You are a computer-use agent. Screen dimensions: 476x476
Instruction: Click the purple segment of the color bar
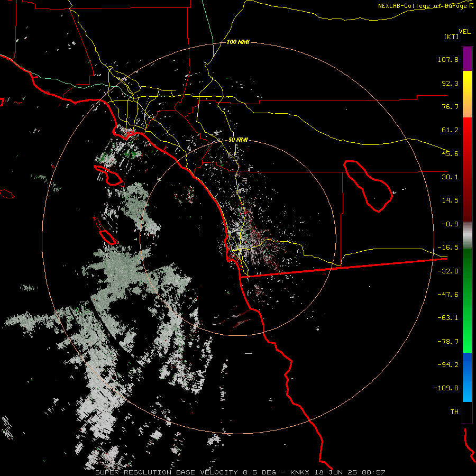click(x=467, y=59)
